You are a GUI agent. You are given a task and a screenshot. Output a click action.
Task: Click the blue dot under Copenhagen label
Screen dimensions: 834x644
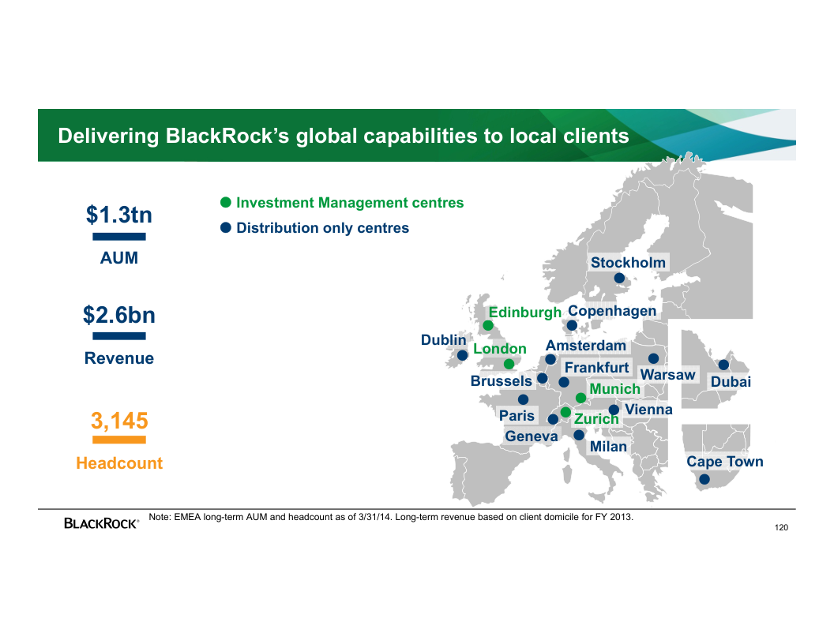pos(572,325)
